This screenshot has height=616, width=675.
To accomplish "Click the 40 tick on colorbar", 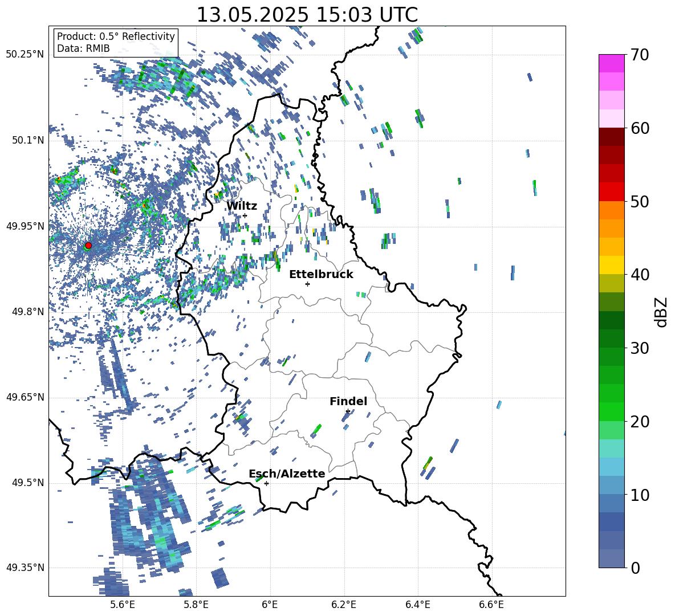I will (640, 275).
